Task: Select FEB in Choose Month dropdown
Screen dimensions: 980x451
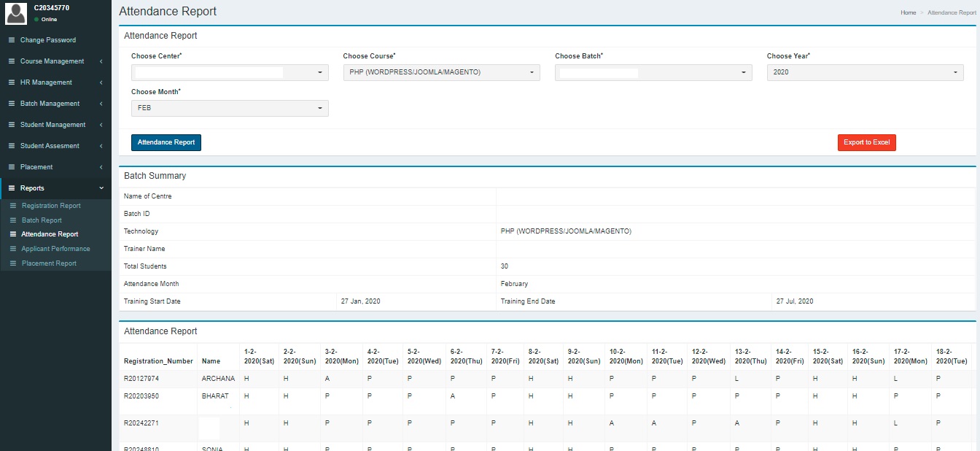Action: [230, 108]
